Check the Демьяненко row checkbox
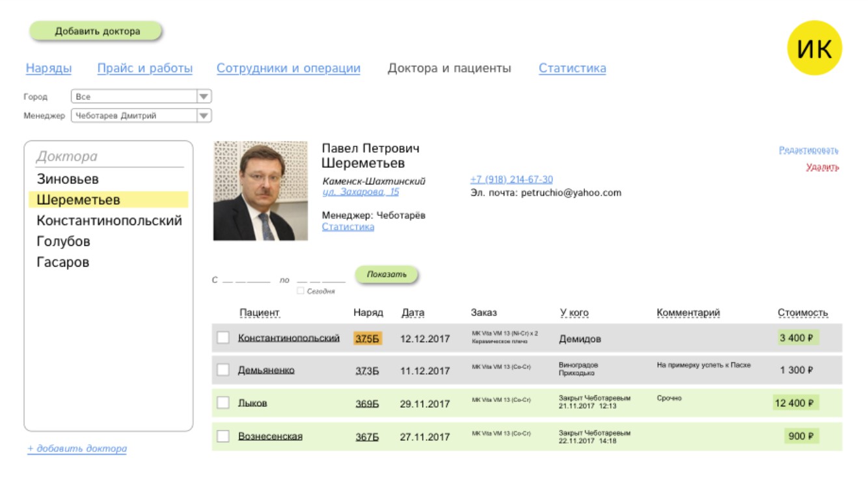 [223, 370]
